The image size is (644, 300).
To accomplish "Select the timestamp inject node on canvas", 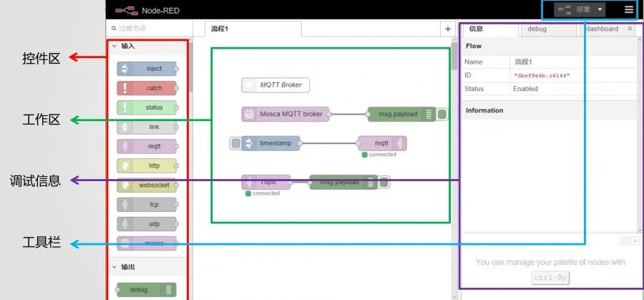I will 271,143.
